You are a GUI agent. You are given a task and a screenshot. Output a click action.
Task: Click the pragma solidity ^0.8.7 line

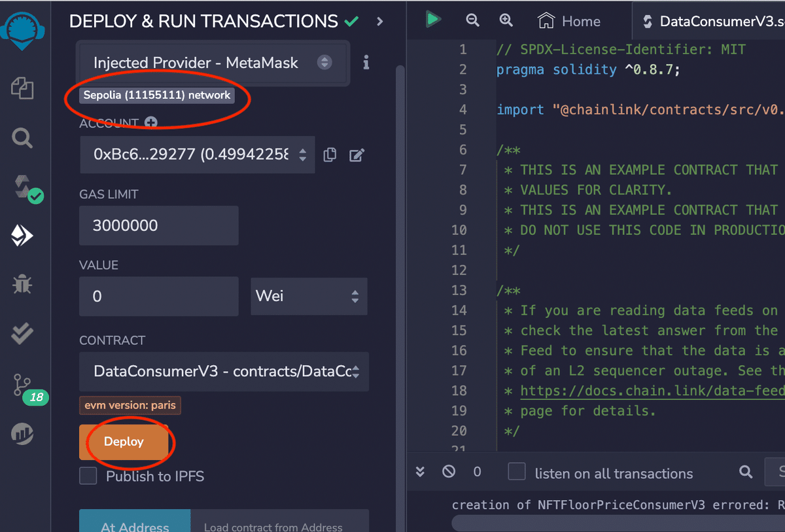click(x=588, y=69)
